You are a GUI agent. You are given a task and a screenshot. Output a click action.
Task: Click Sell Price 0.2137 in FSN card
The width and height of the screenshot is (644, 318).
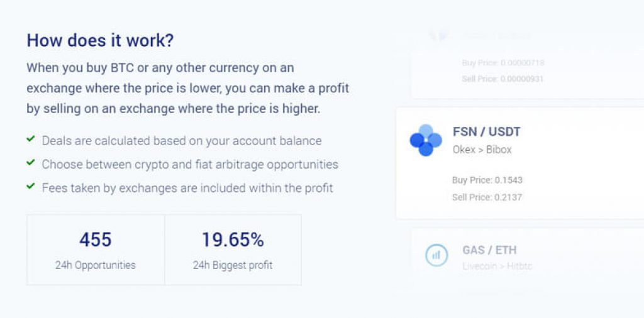click(487, 197)
